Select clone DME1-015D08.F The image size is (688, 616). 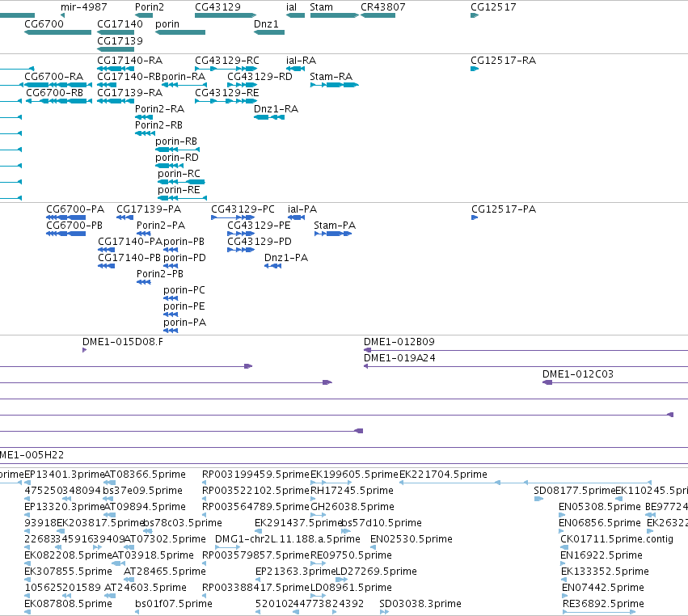point(122,342)
